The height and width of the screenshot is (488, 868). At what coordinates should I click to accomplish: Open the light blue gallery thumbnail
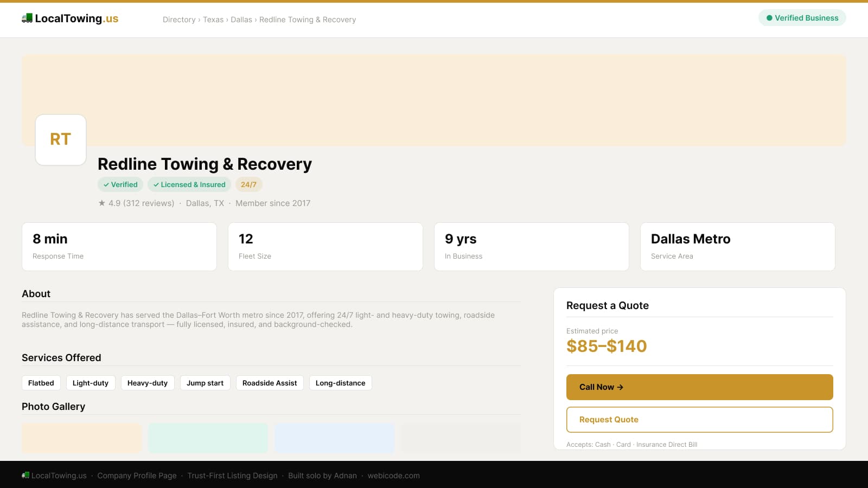click(335, 438)
